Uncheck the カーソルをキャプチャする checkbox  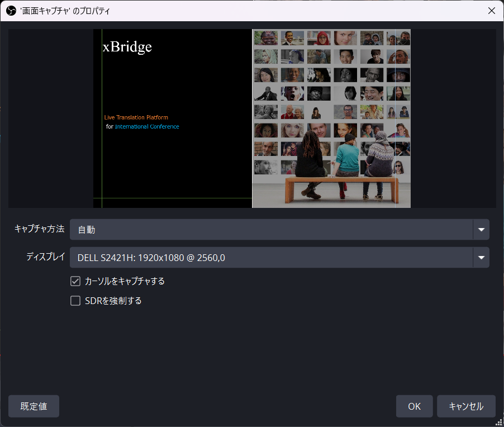coord(75,281)
